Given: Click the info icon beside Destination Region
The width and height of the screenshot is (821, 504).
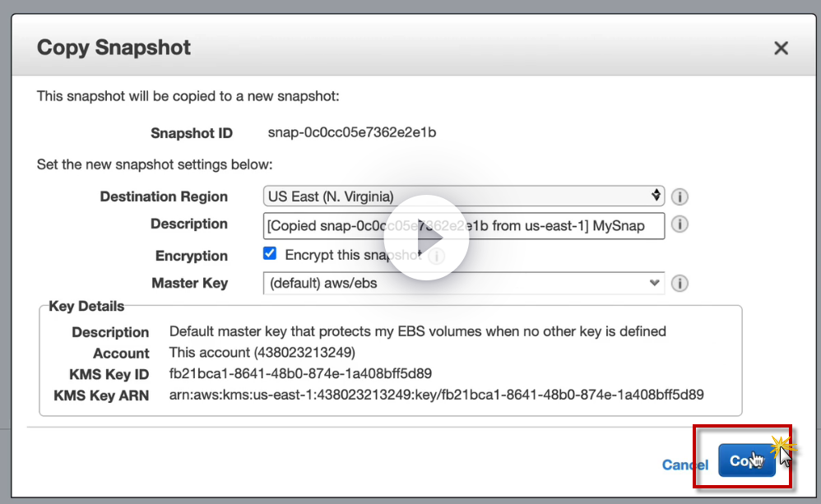Looking at the screenshot, I should [680, 197].
